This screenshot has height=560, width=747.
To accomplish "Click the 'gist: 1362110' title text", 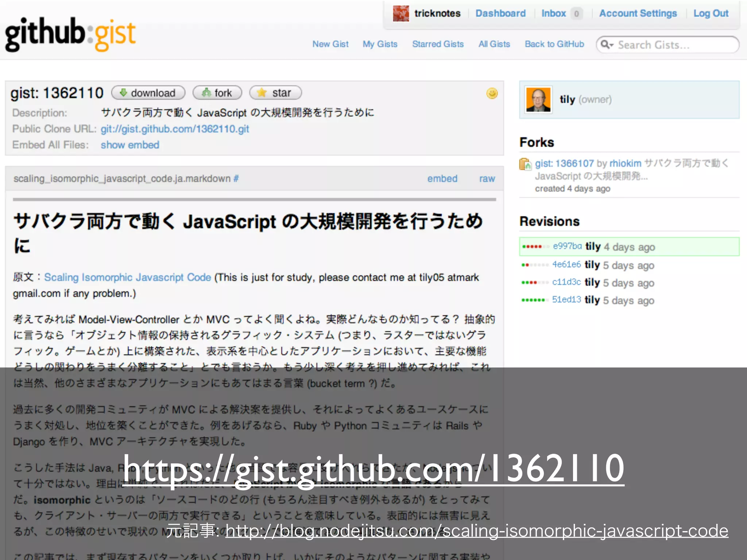I will [x=57, y=93].
